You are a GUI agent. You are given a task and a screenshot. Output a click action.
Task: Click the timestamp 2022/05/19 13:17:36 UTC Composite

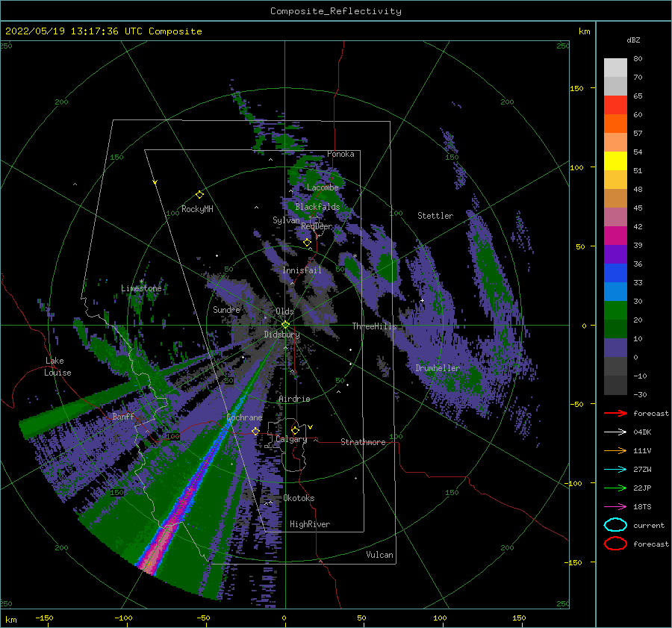103,31
